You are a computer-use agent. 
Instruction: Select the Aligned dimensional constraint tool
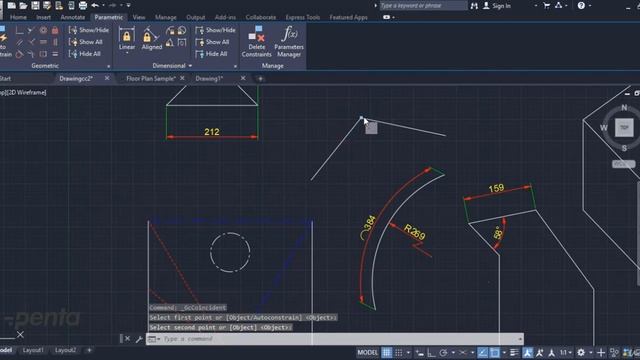[151, 38]
